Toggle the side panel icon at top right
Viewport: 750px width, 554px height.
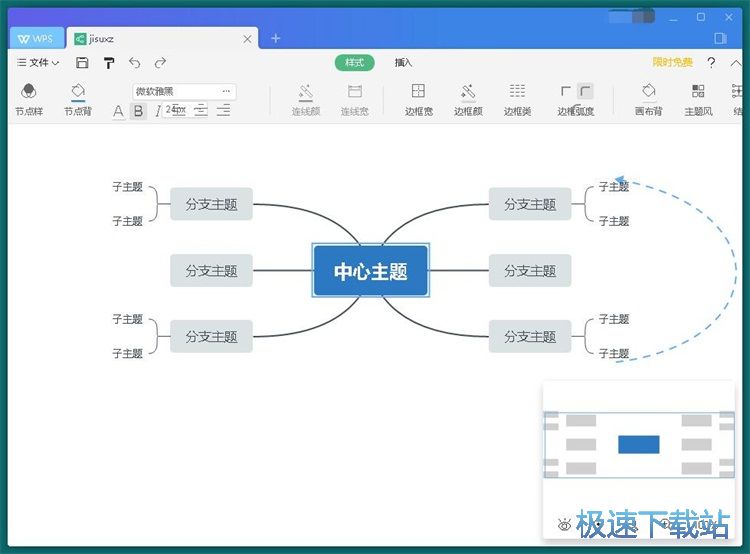[721, 38]
